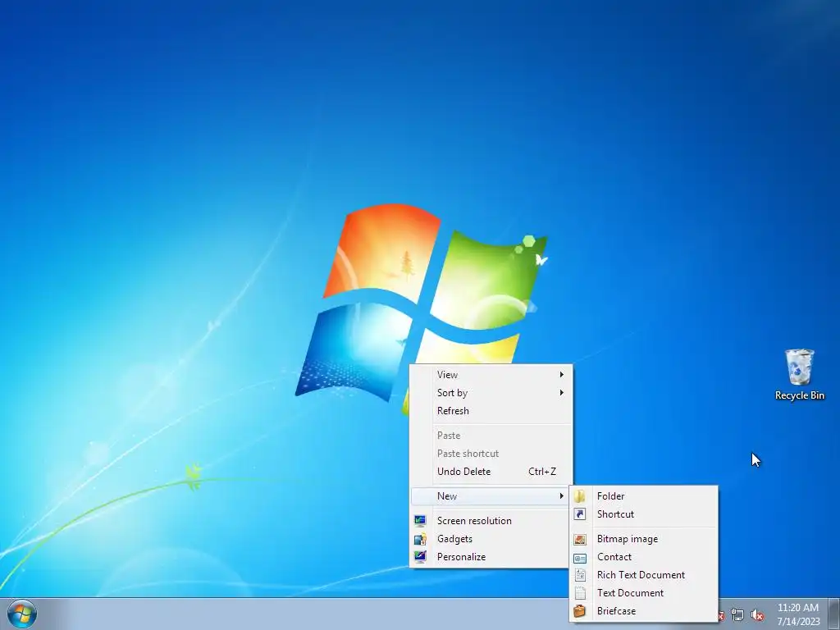Create a new Bitmap image

pos(643,539)
